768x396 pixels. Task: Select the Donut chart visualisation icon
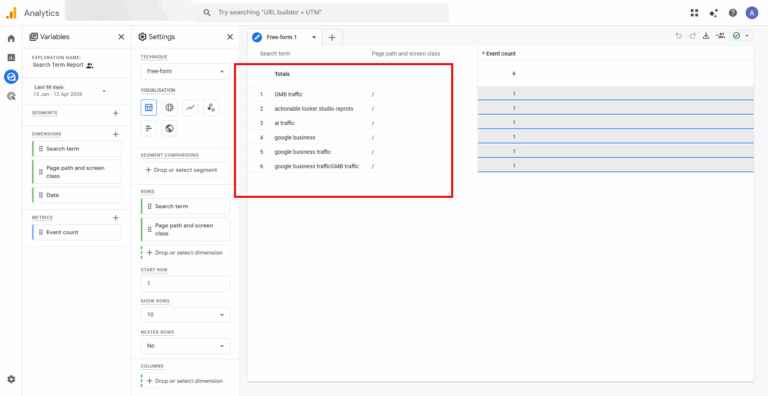[169, 107]
